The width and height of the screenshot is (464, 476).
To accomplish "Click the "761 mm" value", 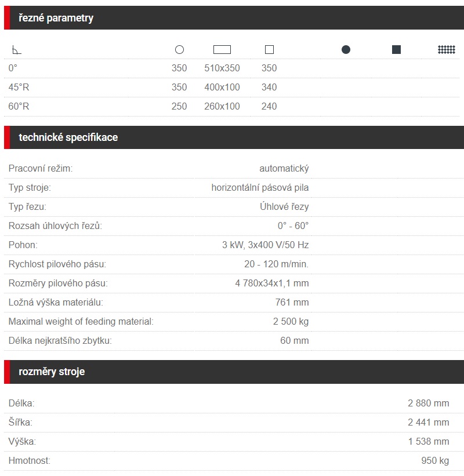I will (x=292, y=303).
